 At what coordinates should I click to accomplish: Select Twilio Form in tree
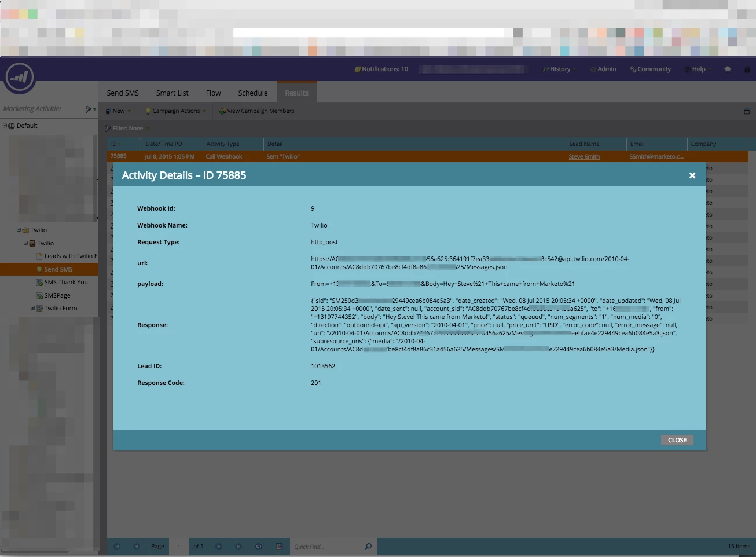[x=61, y=308]
